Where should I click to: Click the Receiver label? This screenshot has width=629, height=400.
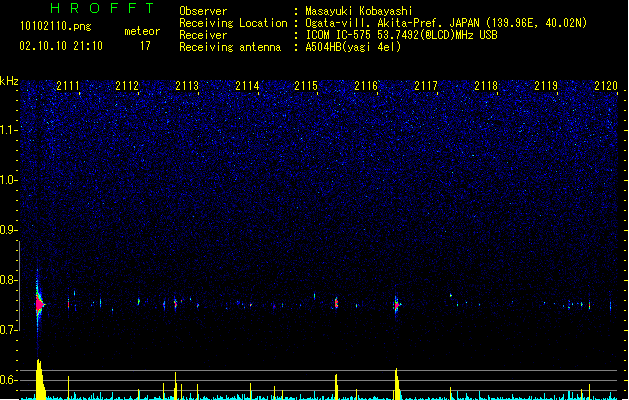[x=203, y=35]
